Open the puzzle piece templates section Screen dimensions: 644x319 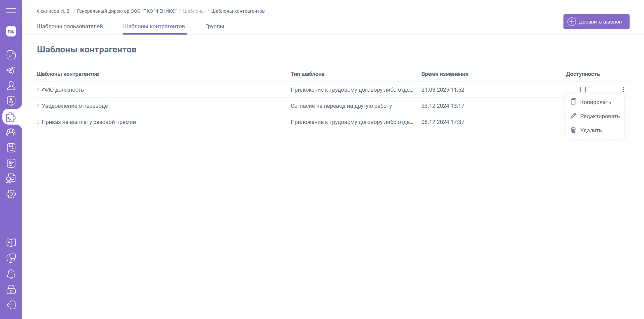click(11, 117)
